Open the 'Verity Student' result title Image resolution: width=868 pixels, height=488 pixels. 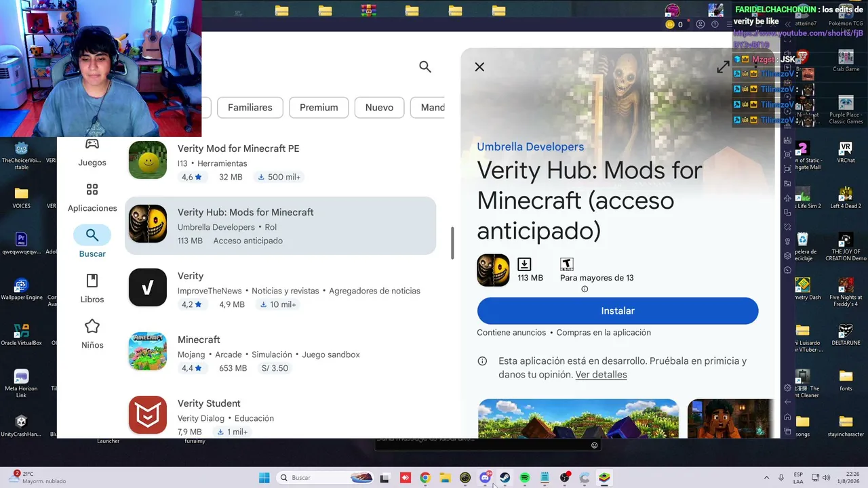pyautogui.click(x=209, y=403)
